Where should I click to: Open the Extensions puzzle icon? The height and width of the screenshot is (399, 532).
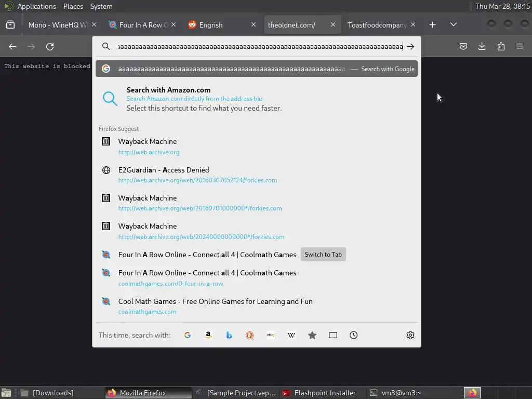[x=501, y=46]
